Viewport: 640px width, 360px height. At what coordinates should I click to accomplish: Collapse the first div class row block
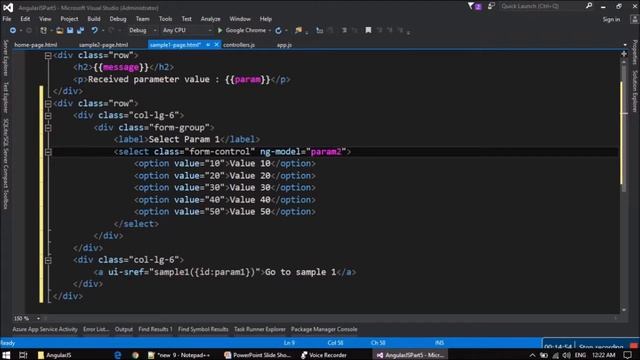(48, 56)
